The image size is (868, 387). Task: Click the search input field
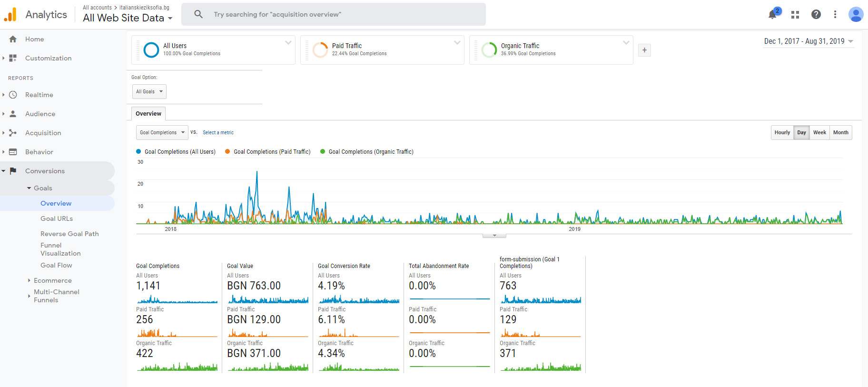(x=333, y=14)
